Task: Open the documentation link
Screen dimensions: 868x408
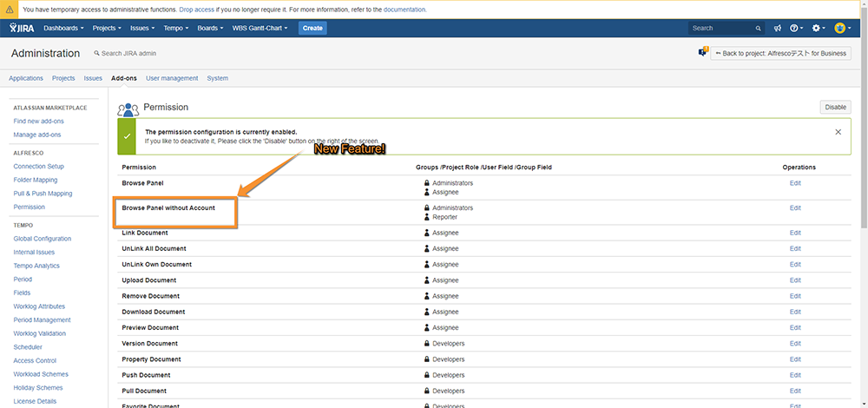Action: tap(404, 10)
